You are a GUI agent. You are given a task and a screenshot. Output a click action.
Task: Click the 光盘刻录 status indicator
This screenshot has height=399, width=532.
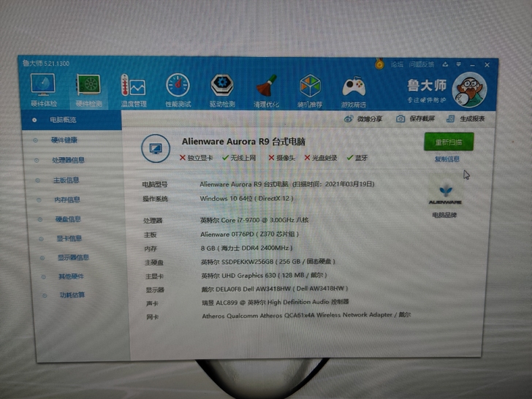click(321, 158)
